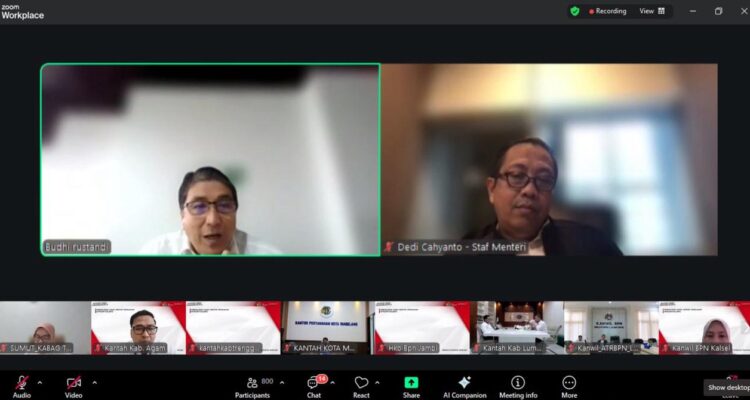Start screen sharing with the green Share button

(x=411, y=384)
